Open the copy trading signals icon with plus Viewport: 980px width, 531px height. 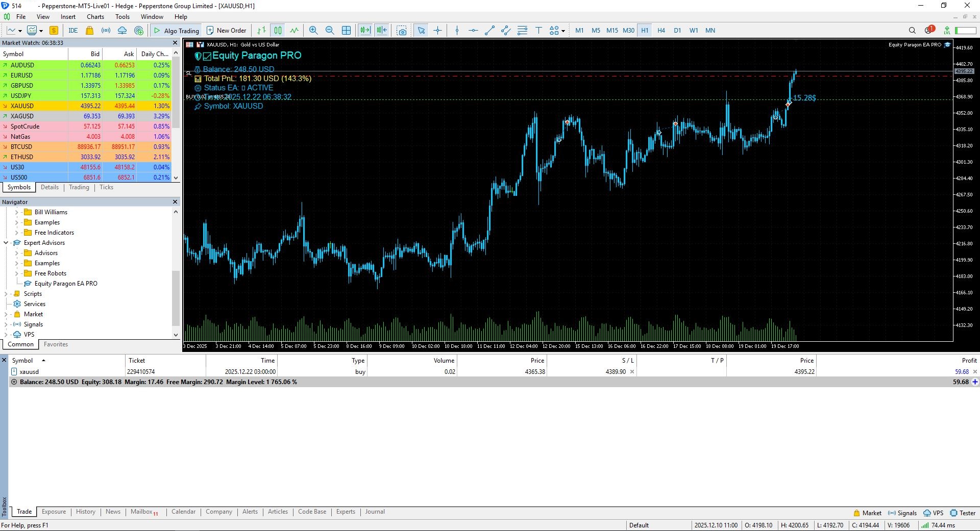click(139, 31)
